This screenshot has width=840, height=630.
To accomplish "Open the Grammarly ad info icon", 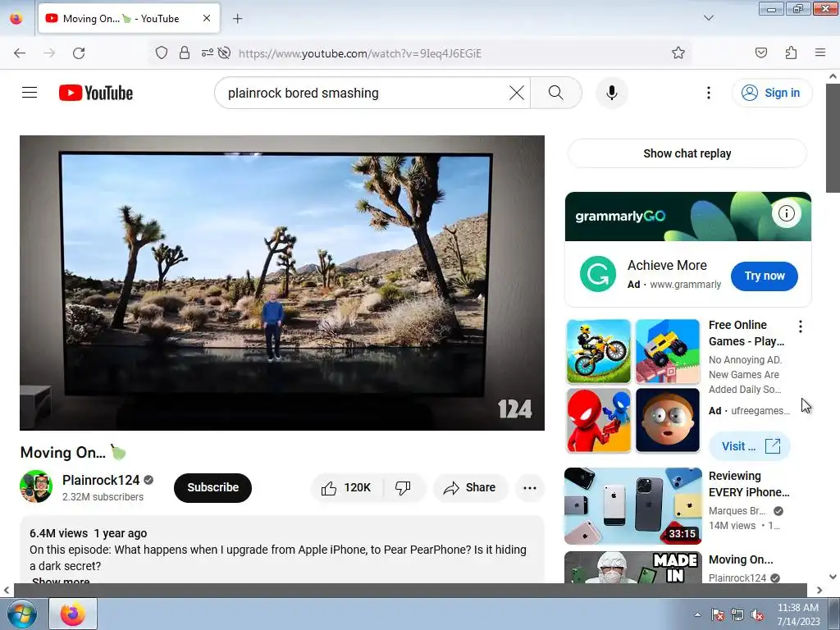I will pos(786,213).
